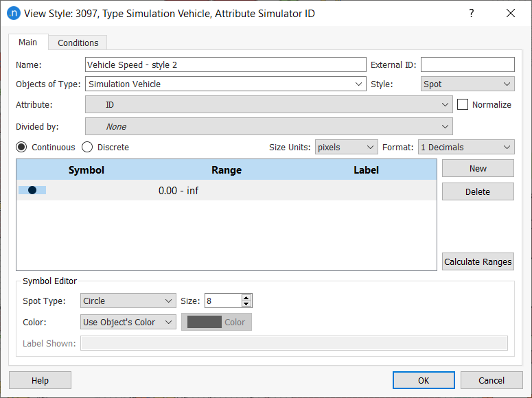
Task: Click the Calculate Ranges button
Action: tap(478, 261)
